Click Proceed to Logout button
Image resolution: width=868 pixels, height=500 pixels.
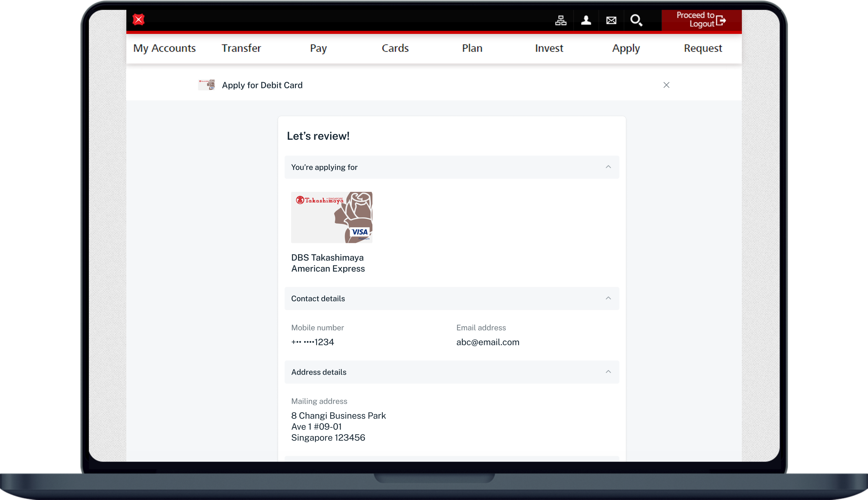click(x=701, y=20)
